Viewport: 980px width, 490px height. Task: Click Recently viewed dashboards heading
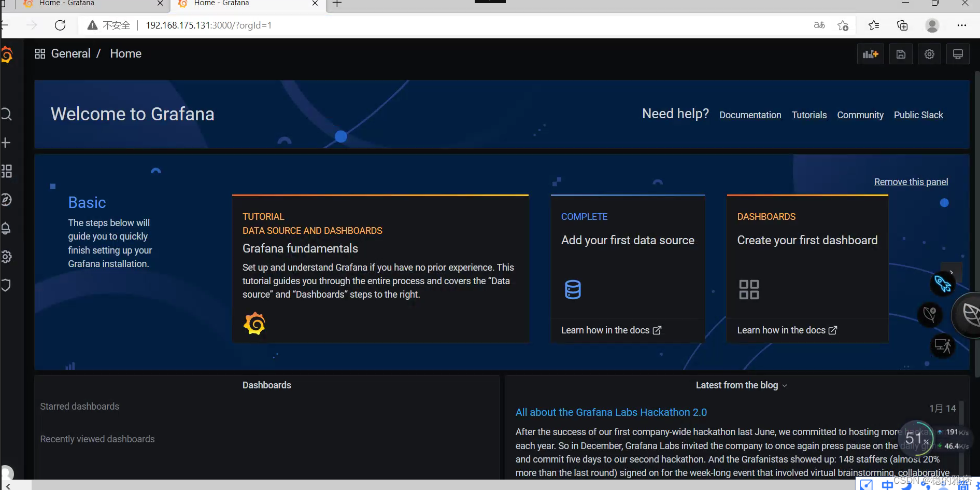click(x=97, y=439)
